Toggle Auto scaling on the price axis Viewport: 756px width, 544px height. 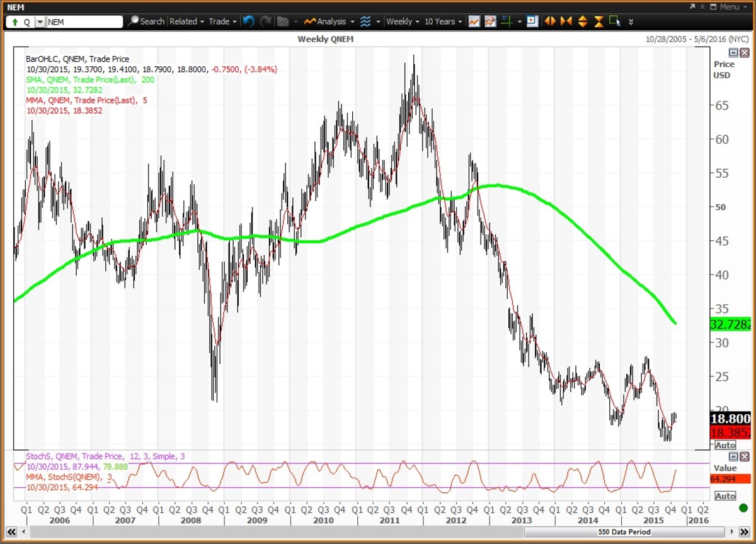coord(724,445)
